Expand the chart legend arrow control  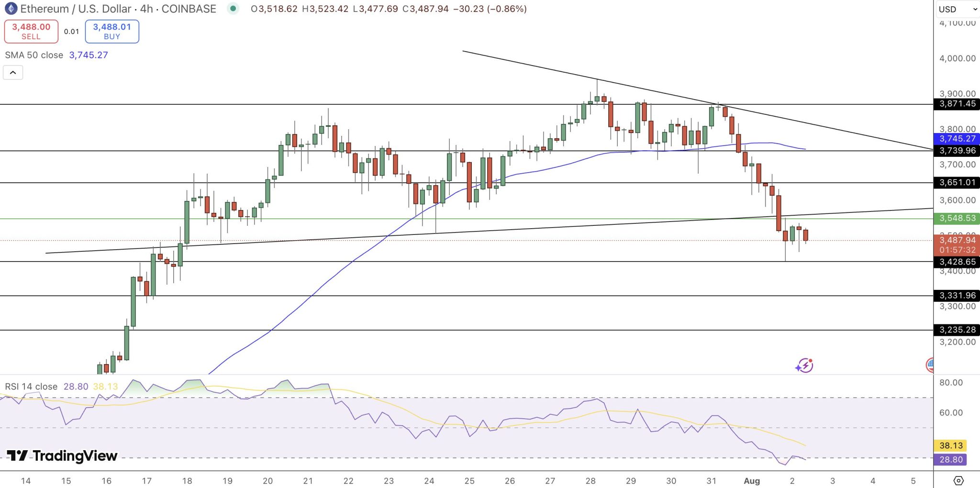(13, 72)
